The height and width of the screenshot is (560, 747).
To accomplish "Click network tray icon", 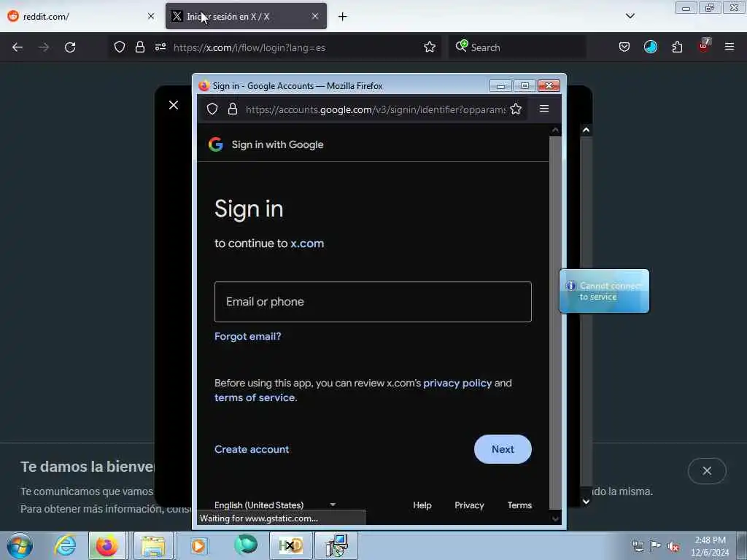I will click(638, 546).
